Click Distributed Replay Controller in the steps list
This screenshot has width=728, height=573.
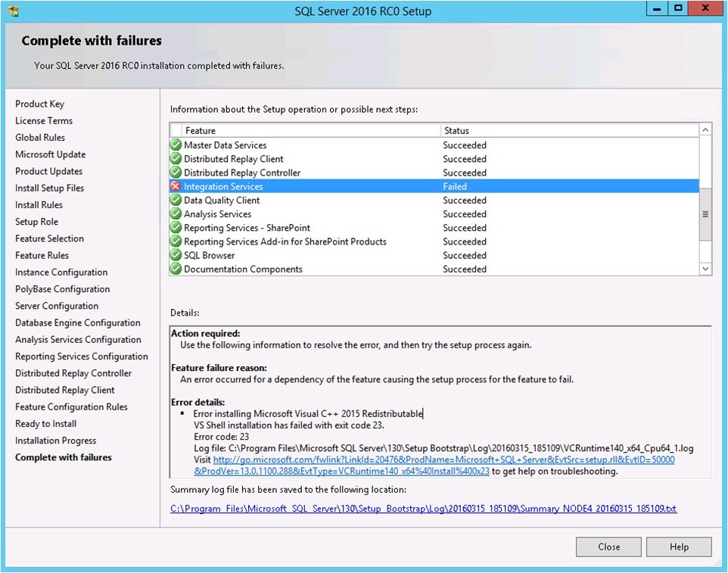click(x=73, y=373)
